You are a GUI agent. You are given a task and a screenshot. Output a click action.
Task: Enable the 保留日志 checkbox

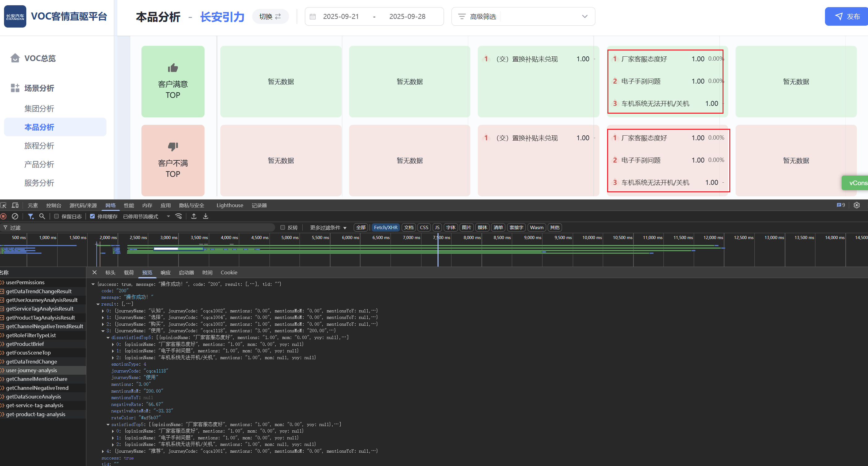(57, 216)
